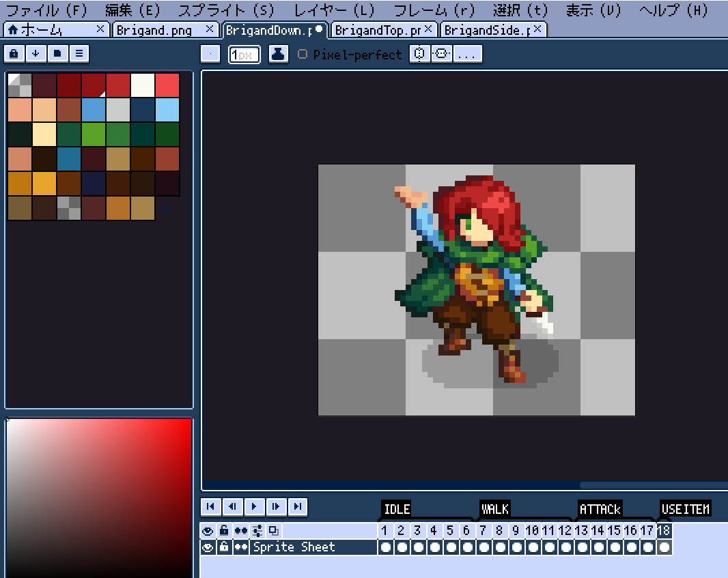Pick the white palette swatch

pyautogui.click(x=143, y=85)
